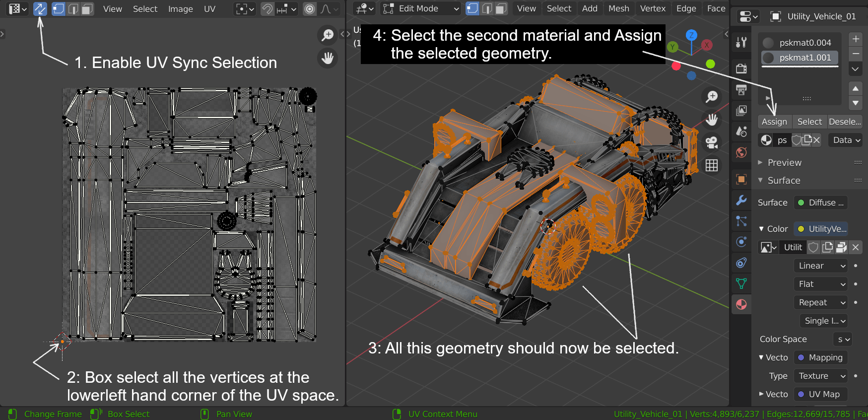Open UV editor Select menu

coord(145,9)
